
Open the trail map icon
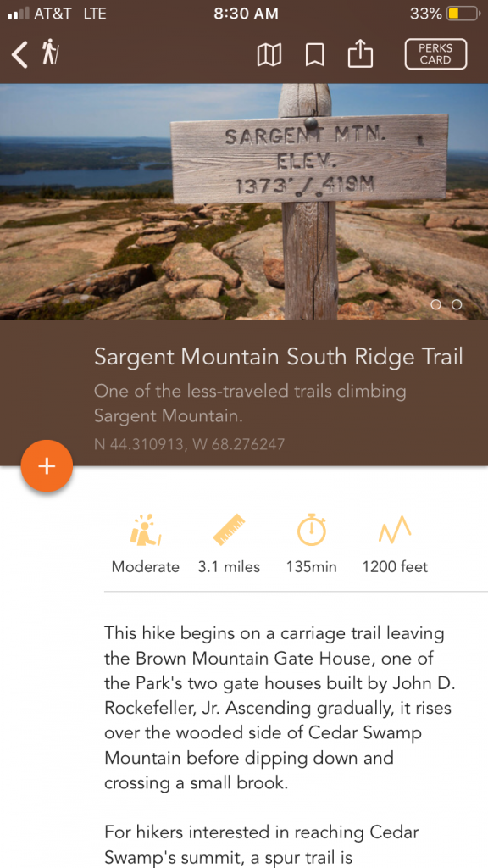click(269, 55)
